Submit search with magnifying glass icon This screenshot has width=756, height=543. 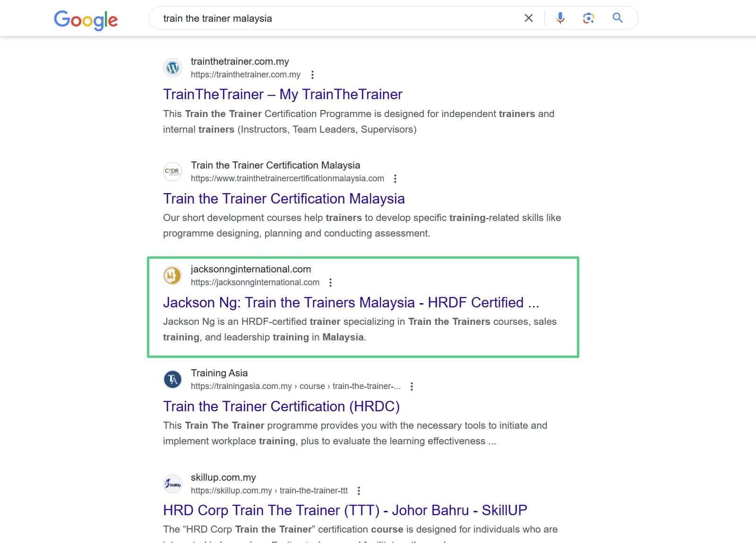tap(618, 18)
